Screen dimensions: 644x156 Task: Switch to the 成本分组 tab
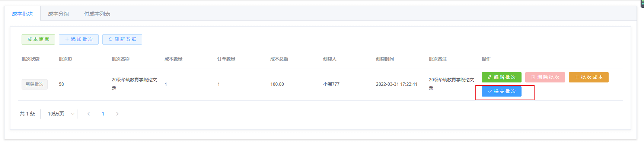tap(58, 14)
